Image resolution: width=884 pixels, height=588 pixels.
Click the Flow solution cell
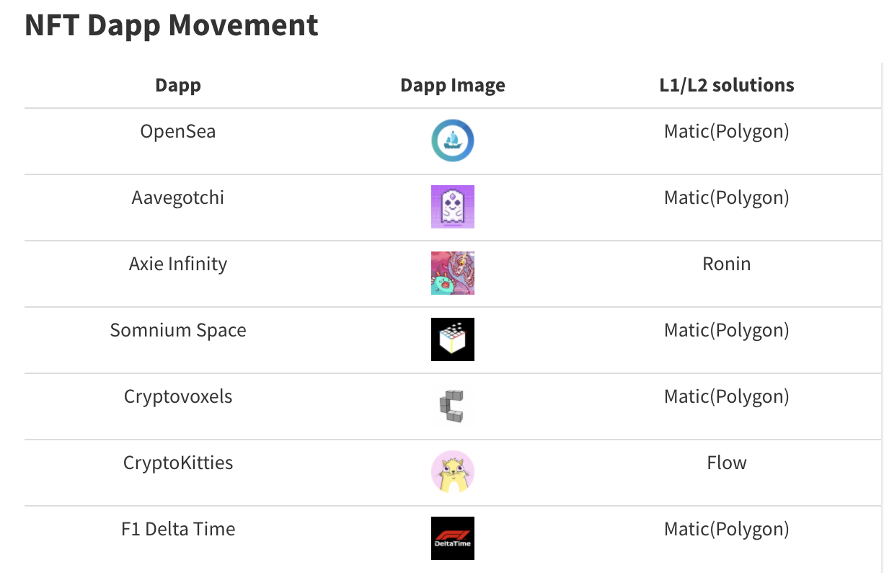click(x=726, y=463)
